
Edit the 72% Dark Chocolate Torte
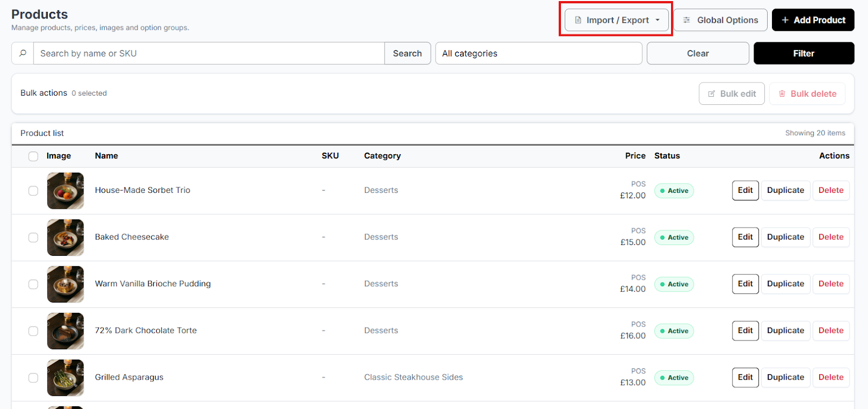coord(745,330)
